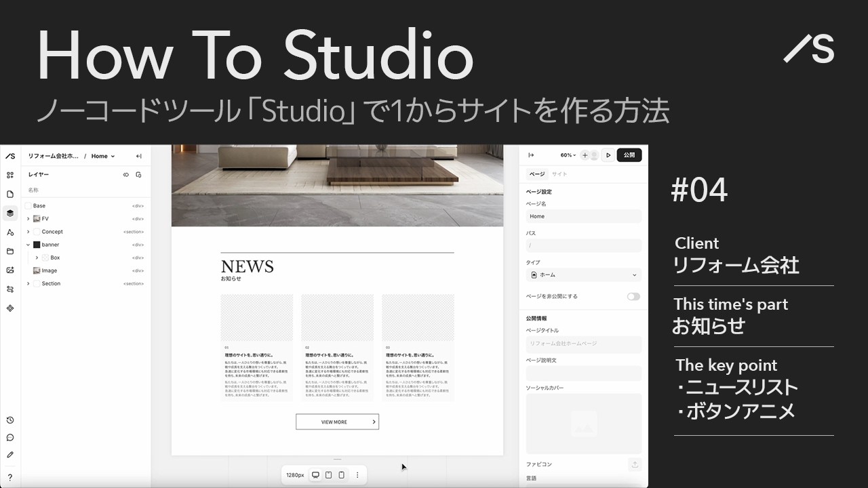Open the Image assets icon in sidebar

[10, 270]
